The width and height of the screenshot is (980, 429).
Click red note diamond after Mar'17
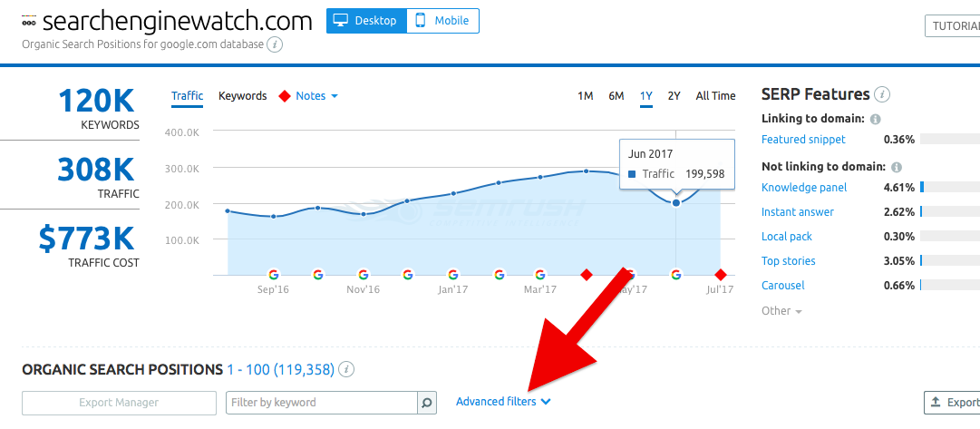pyautogui.click(x=587, y=275)
